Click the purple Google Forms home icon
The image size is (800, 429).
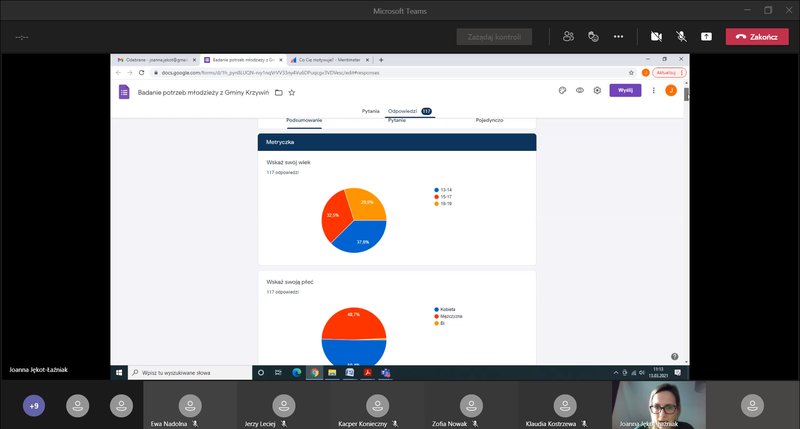coord(125,92)
